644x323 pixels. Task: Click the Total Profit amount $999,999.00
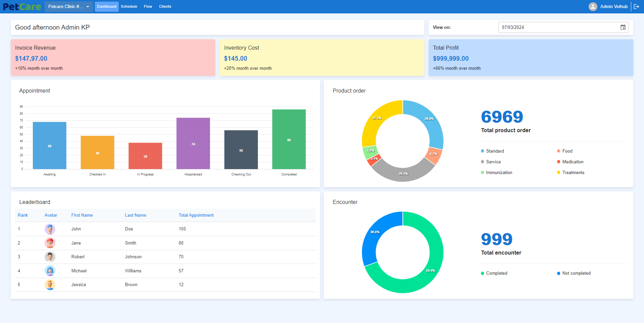coord(451,58)
